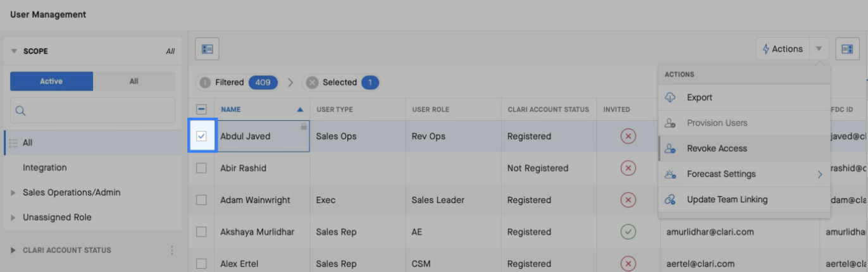868x272 pixels.
Task: Choose Export from Actions menu
Action: (744, 97)
